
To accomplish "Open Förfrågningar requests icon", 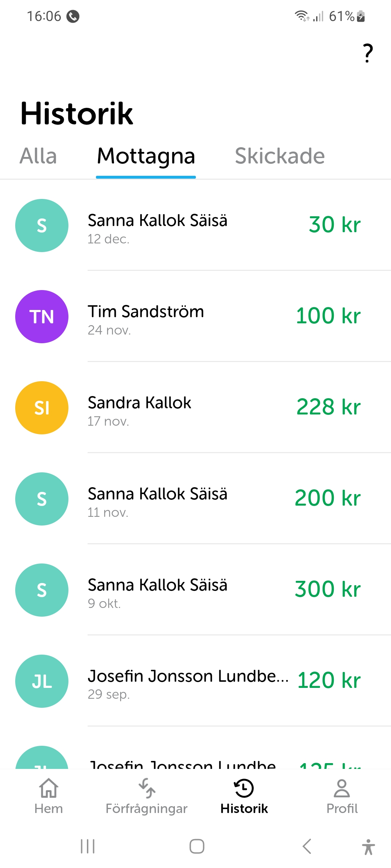I will coord(147,788).
